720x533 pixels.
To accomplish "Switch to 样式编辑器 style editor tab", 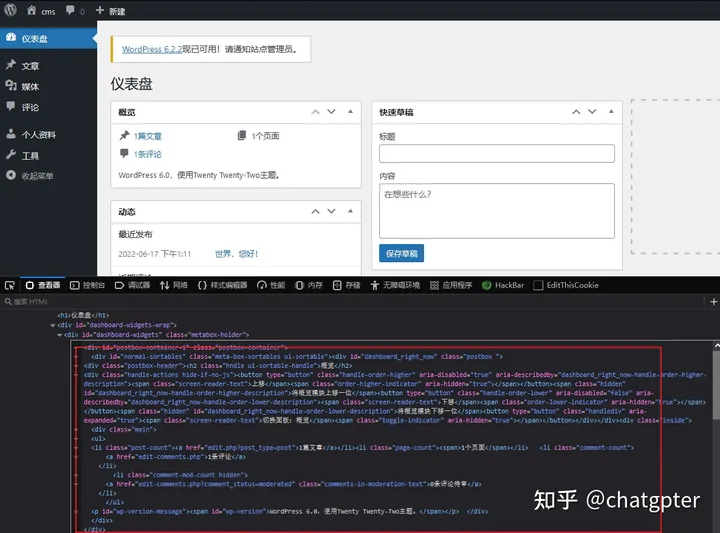I will point(222,285).
